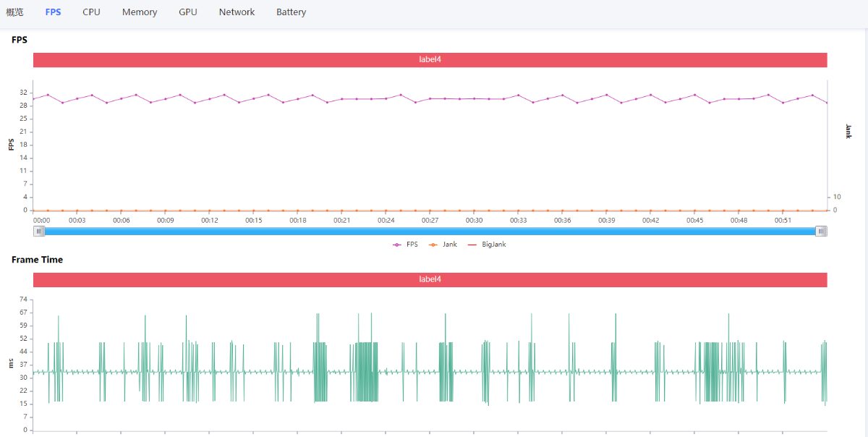
Task: Open the 概览 overview tab
Action: tap(14, 12)
